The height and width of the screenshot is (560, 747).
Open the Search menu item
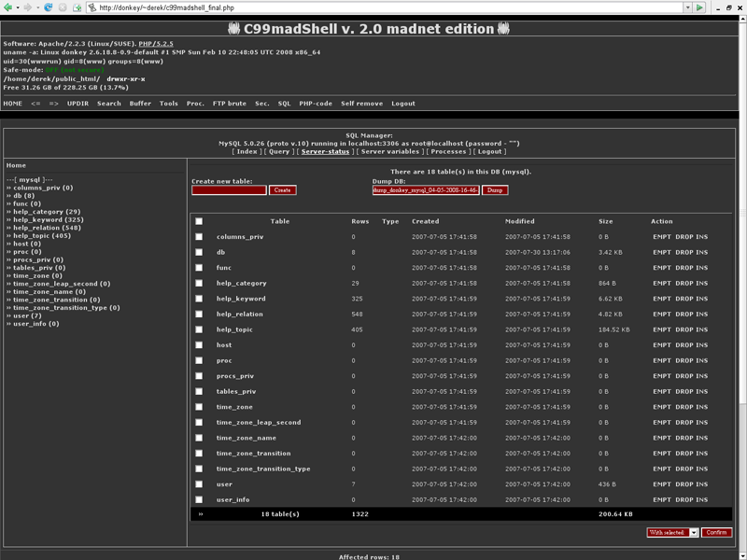(109, 104)
